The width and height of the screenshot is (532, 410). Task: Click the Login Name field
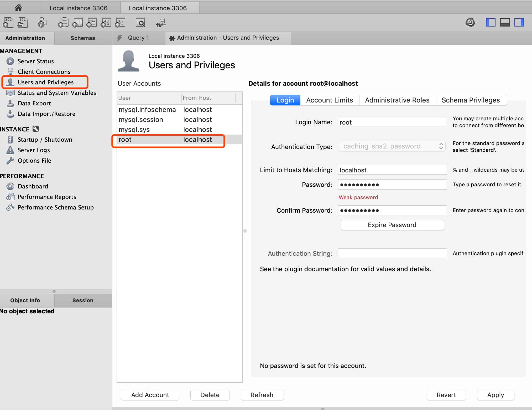[392, 122]
